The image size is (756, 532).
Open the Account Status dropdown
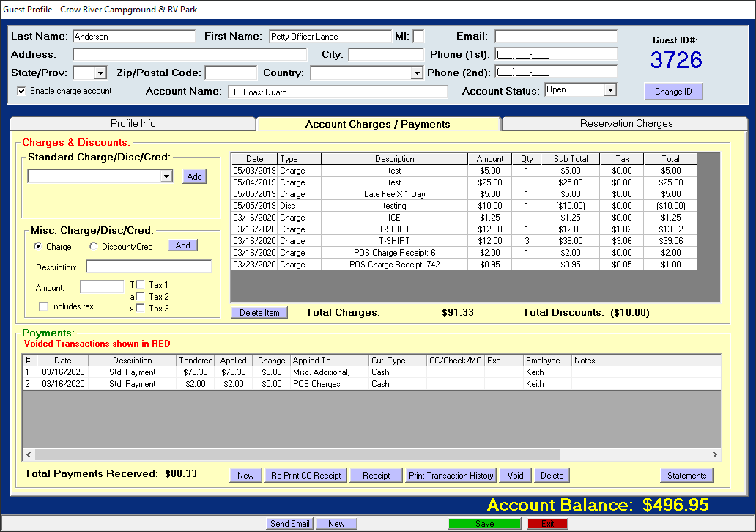tap(610, 89)
